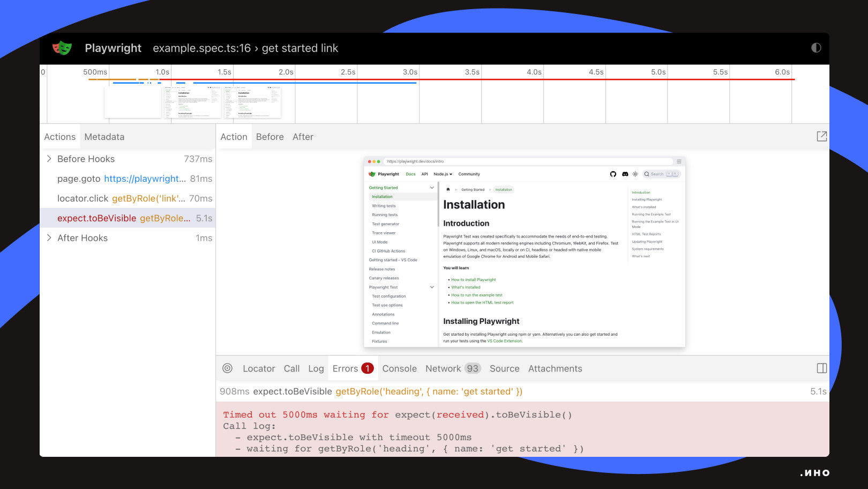Select the Before snapshot tab
The width and height of the screenshot is (868, 489).
click(x=270, y=137)
